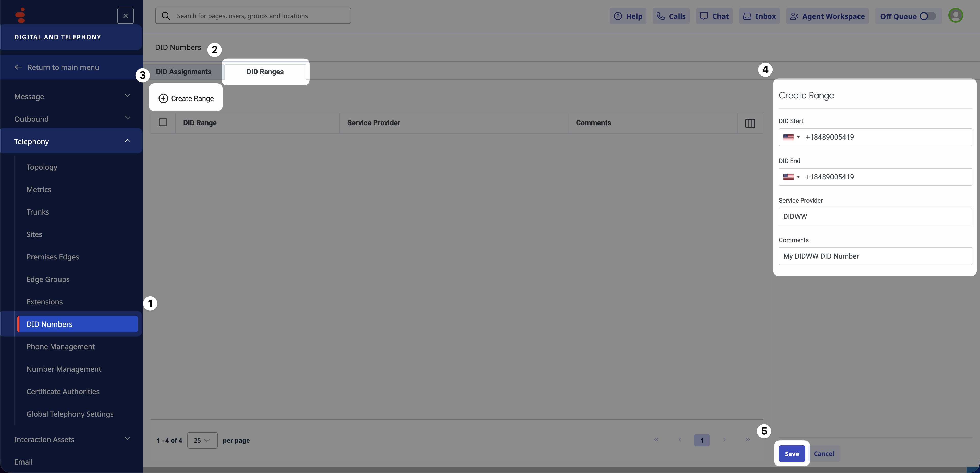980x473 pixels.
Task: Open the column chooser icon
Action: coord(750,123)
